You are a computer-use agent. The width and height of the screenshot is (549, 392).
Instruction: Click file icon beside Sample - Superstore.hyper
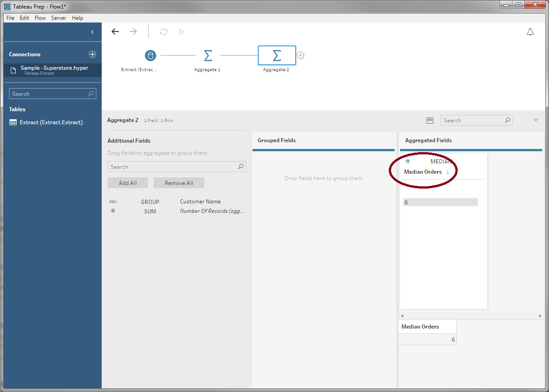(13, 71)
